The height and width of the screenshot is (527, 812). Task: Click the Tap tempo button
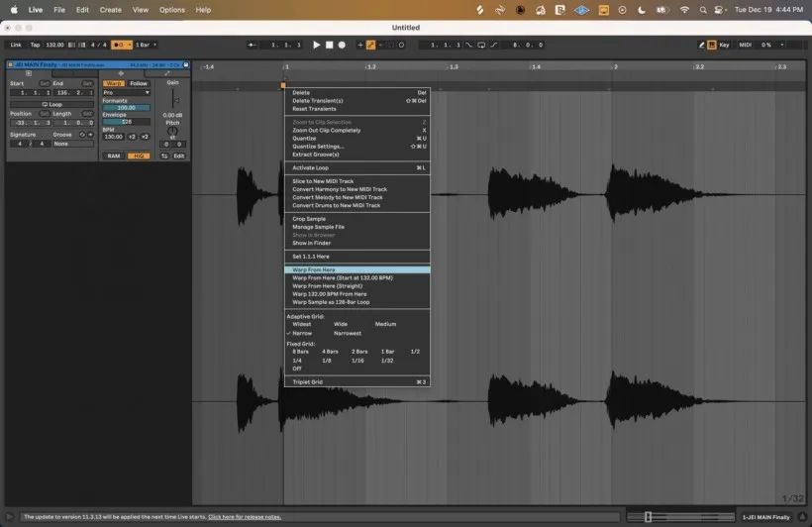tap(35, 46)
